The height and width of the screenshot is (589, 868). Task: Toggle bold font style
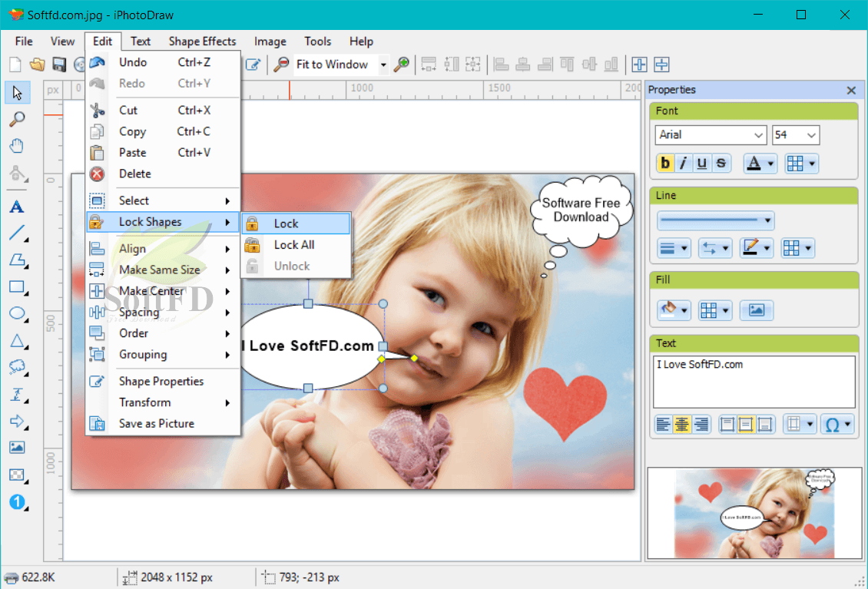(x=665, y=164)
